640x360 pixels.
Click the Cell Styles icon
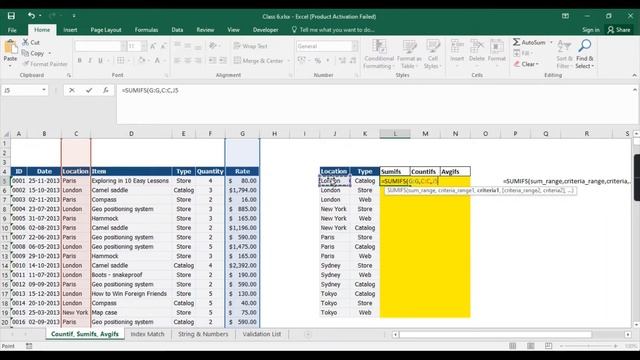(433, 46)
